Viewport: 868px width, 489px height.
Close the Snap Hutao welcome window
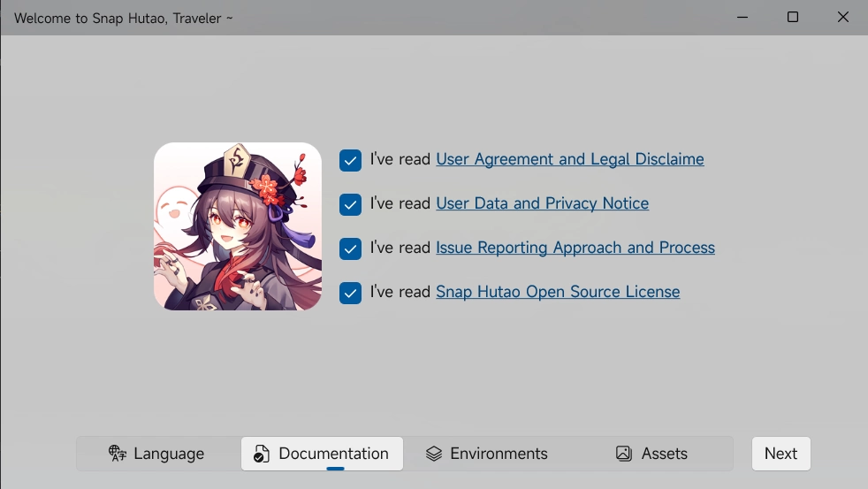842,17
